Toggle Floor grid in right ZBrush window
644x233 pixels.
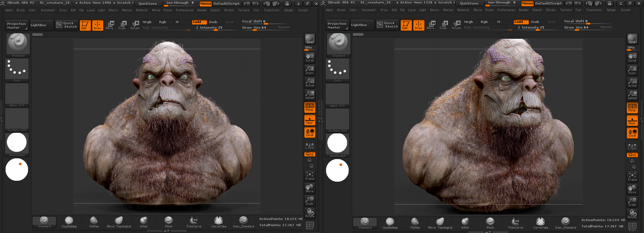pyautogui.click(x=632, y=120)
